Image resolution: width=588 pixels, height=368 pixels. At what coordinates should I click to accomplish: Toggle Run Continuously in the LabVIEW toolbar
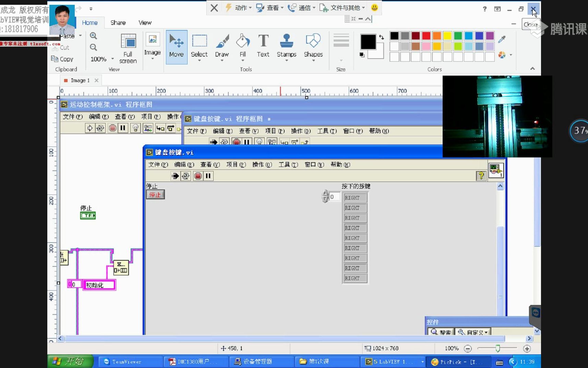185,176
